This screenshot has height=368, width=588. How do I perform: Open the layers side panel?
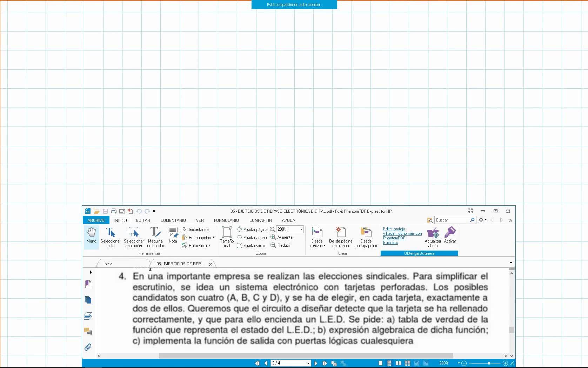click(88, 316)
